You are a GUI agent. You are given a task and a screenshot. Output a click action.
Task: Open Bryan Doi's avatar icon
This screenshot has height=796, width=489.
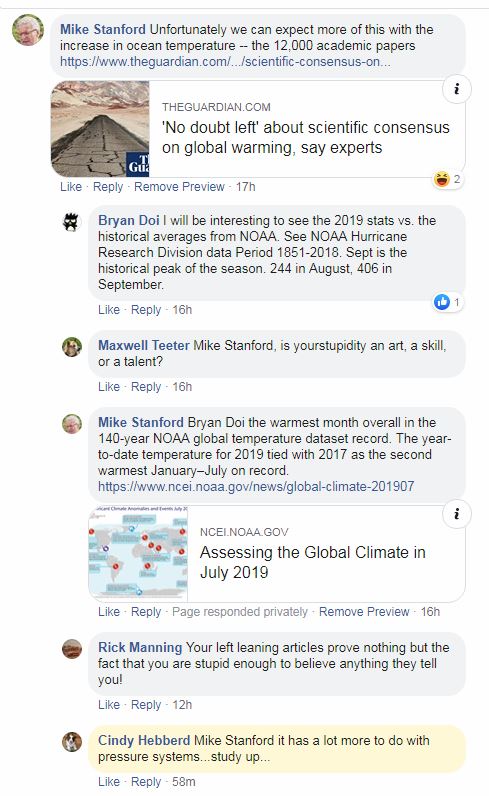[x=72, y=222]
